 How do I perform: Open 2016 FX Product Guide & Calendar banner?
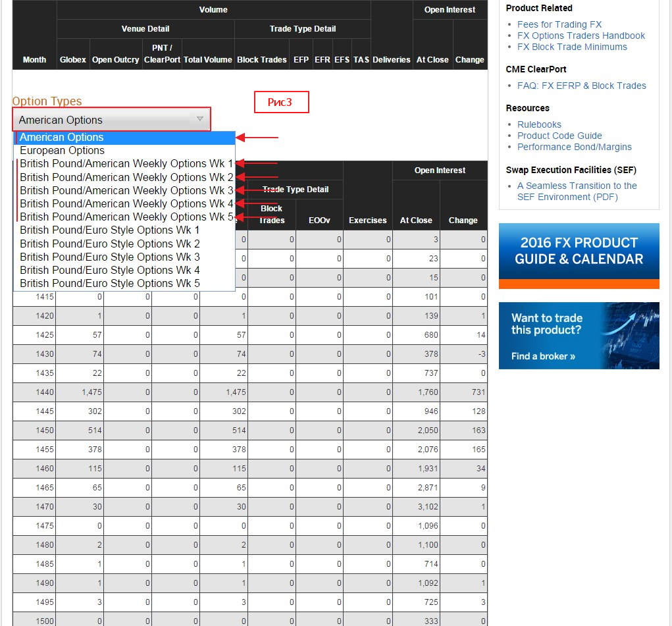[x=579, y=255]
